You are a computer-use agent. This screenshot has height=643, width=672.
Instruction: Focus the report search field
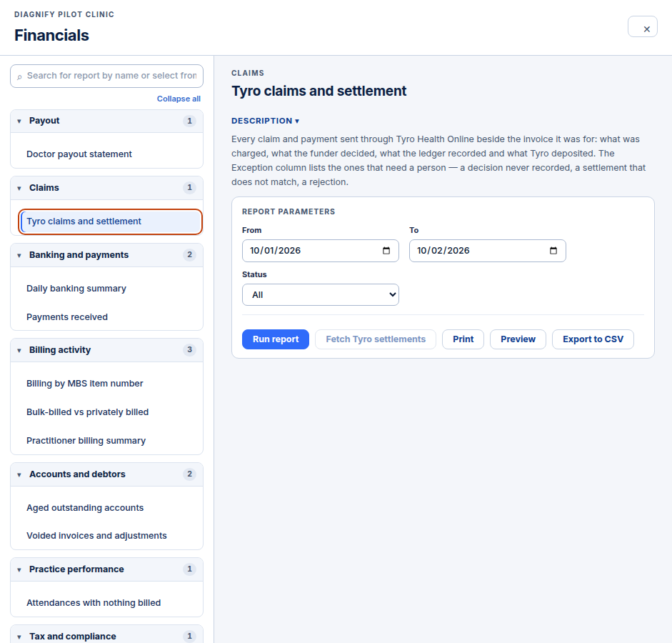(106, 76)
